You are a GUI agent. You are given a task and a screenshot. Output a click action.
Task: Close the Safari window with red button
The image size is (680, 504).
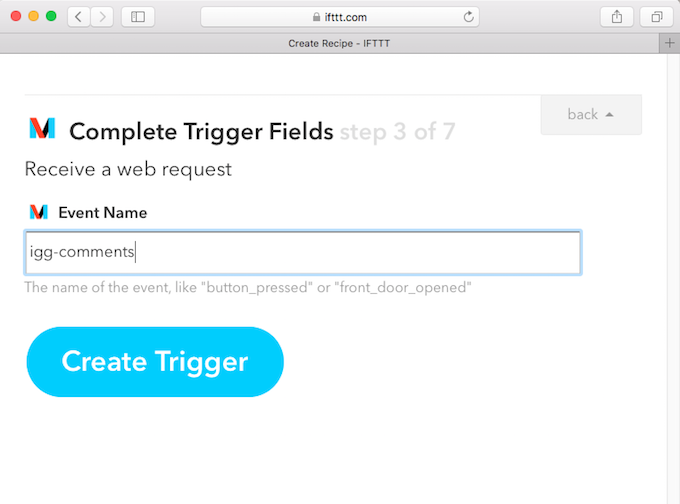16,16
